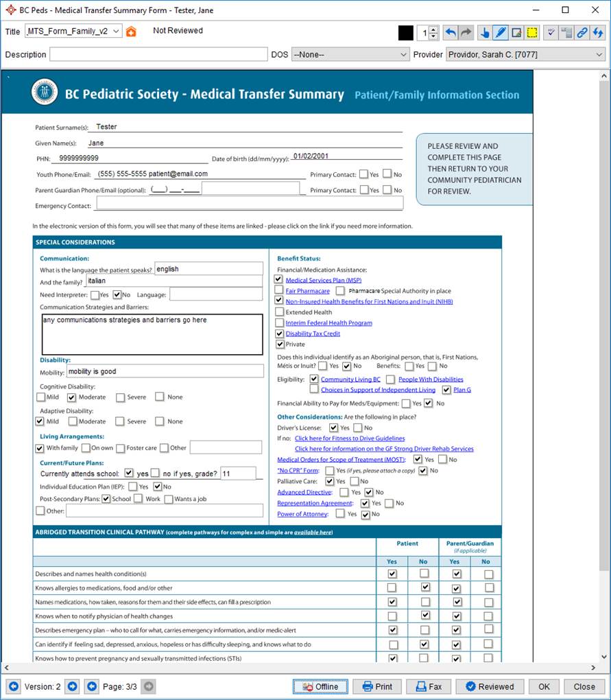Click the blue refresh arrows icon
This screenshot has height=700, width=611.
click(x=597, y=32)
